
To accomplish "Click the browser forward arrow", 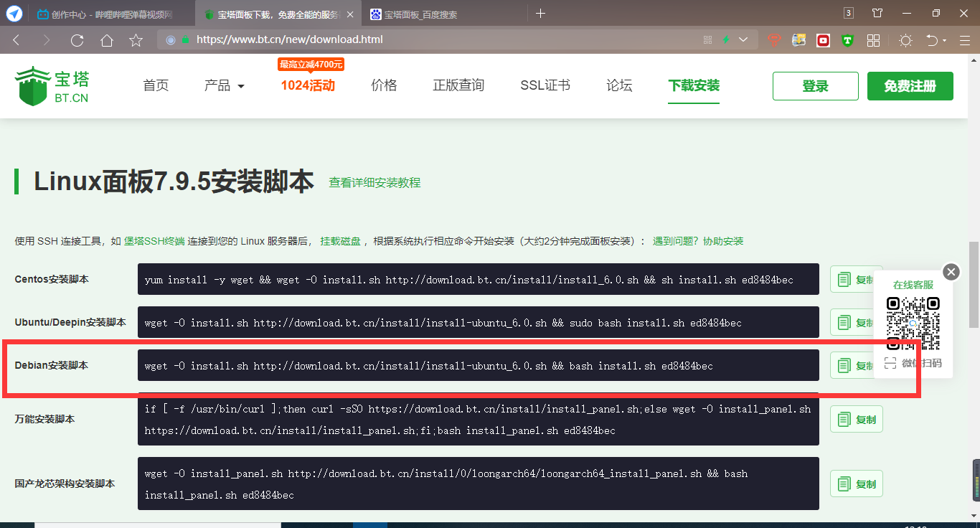I will pyautogui.click(x=47, y=40).
